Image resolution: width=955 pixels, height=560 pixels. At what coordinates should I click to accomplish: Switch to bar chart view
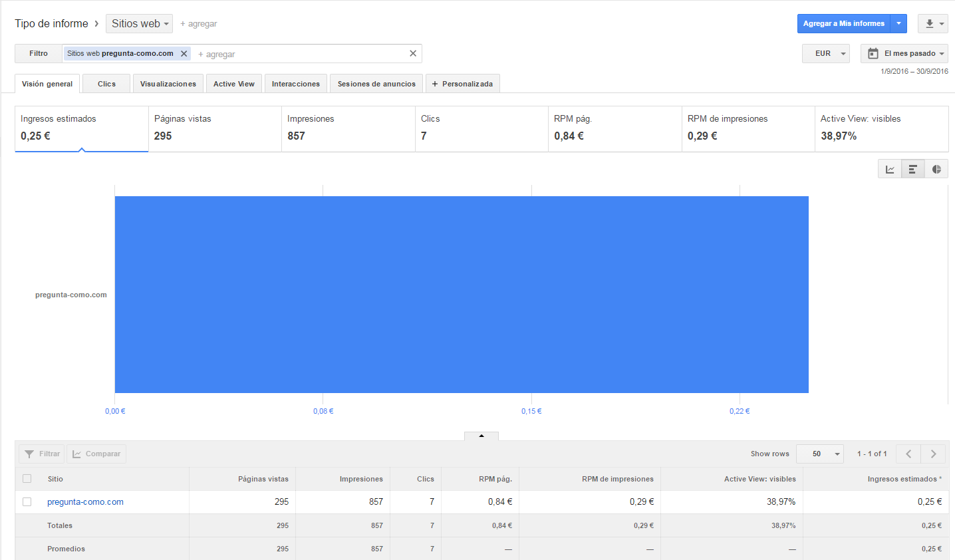point(913,169)
